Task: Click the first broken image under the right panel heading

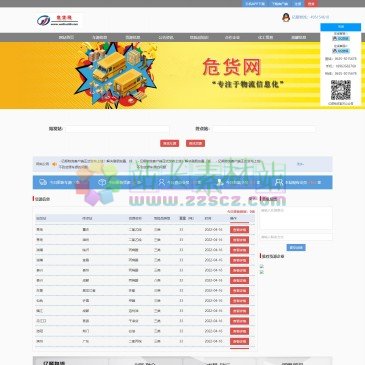Action: coord(262,266)
